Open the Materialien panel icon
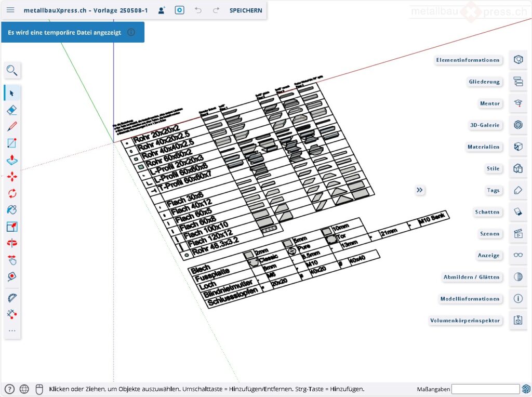This screenshot has width=532, height=397. [x=518, y=147]
